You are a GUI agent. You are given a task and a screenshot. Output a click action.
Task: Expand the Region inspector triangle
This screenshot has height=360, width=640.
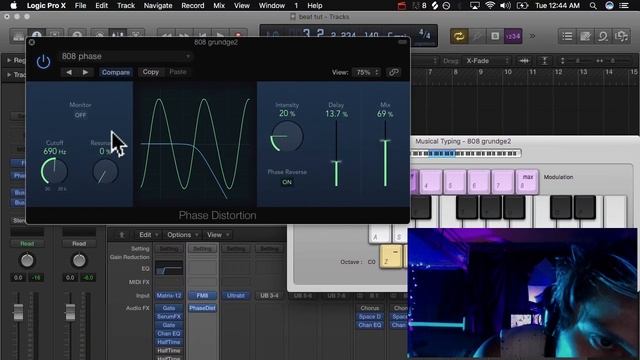click(x=9, y=60)
